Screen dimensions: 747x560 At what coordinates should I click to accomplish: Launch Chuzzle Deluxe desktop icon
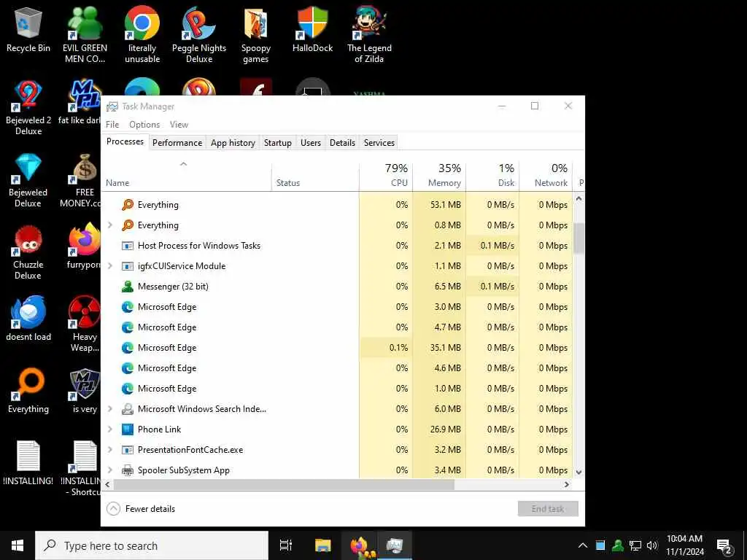pos(28,252)
